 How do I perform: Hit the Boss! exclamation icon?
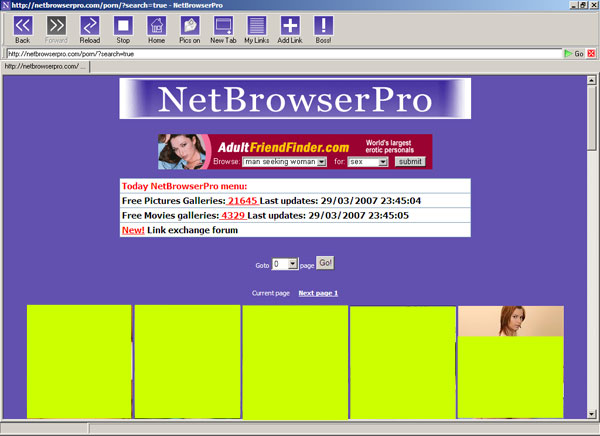[323, 26]
